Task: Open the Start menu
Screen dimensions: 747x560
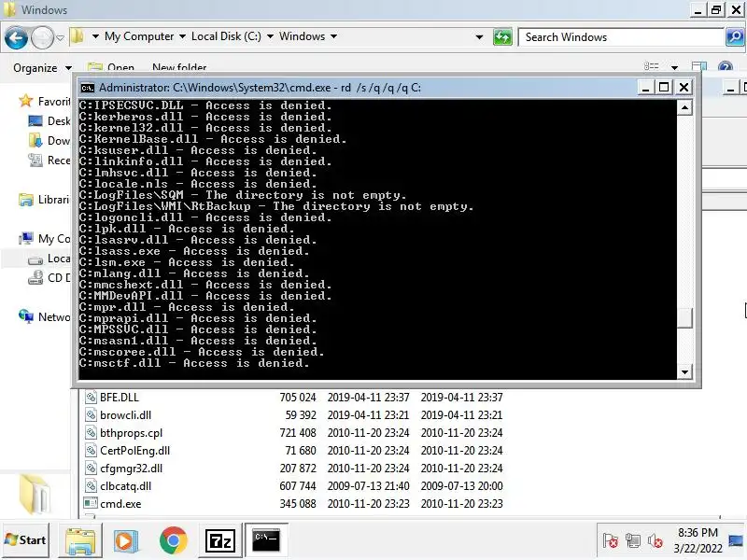Action: pos(26,540)
